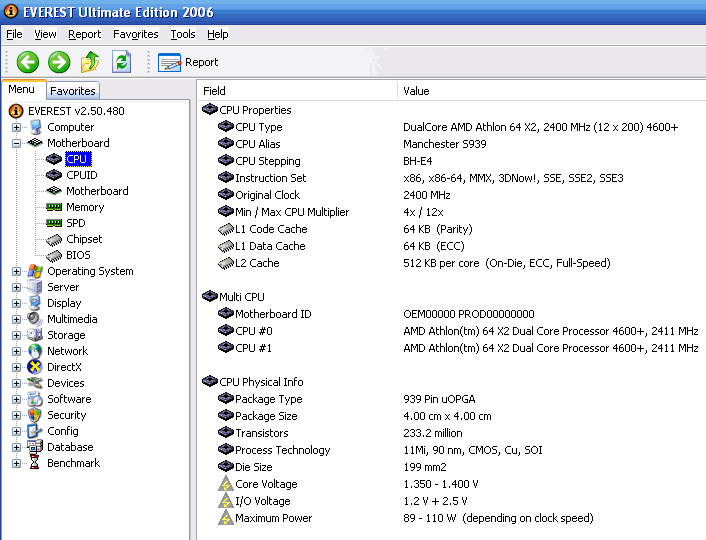Click the Devices icon in tree
This screenshot has width=706, height=540.
(x=35, y=383)
